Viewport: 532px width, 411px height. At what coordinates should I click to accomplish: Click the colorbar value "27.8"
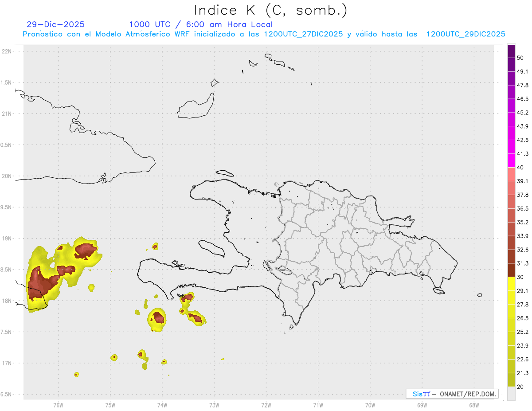[x=523, y=305]
